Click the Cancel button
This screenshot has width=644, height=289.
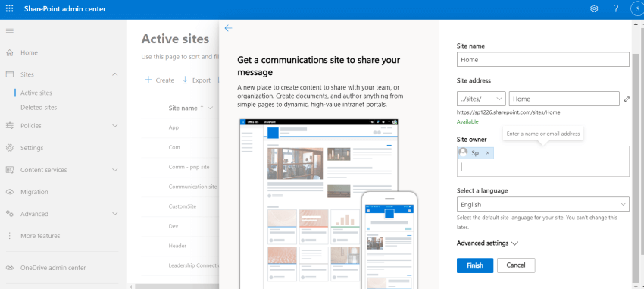tap(516, 265)
